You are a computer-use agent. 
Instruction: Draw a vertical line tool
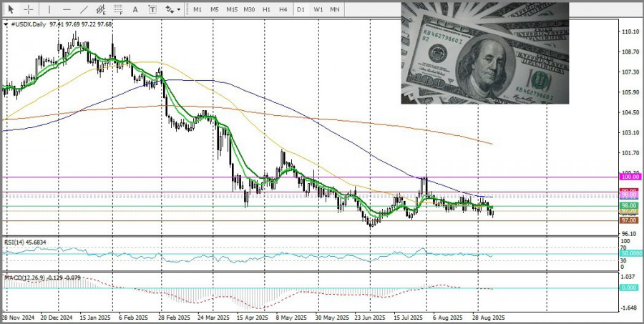pyautogui.click(x=49, y=9)
